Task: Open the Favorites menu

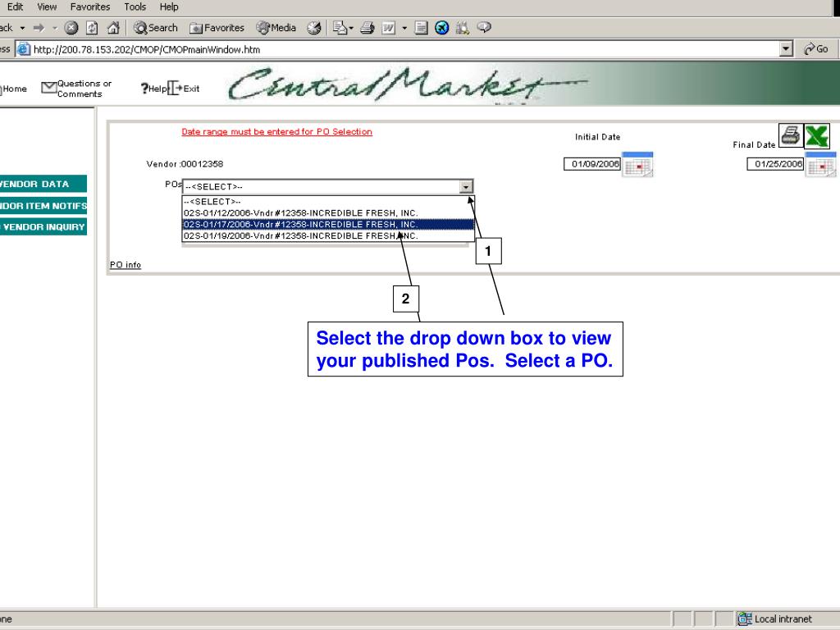Action: [x=90, y=7]
